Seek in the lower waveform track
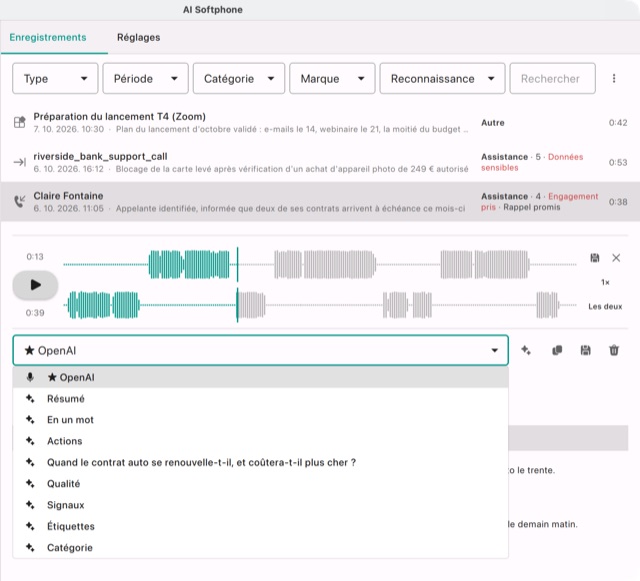 click(x=320, y=305)
